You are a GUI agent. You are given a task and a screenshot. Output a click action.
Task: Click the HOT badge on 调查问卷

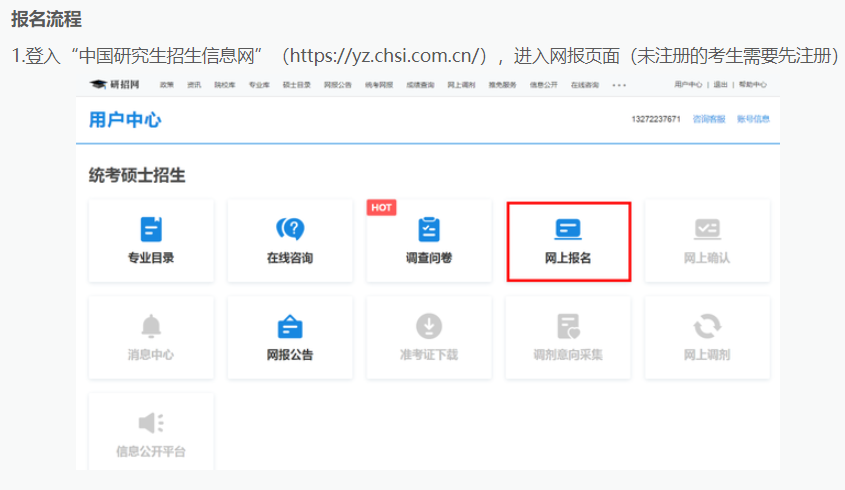382,208
